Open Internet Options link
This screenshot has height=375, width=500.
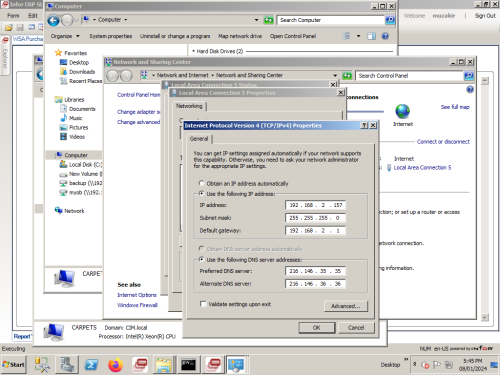(x=137, y=295)
